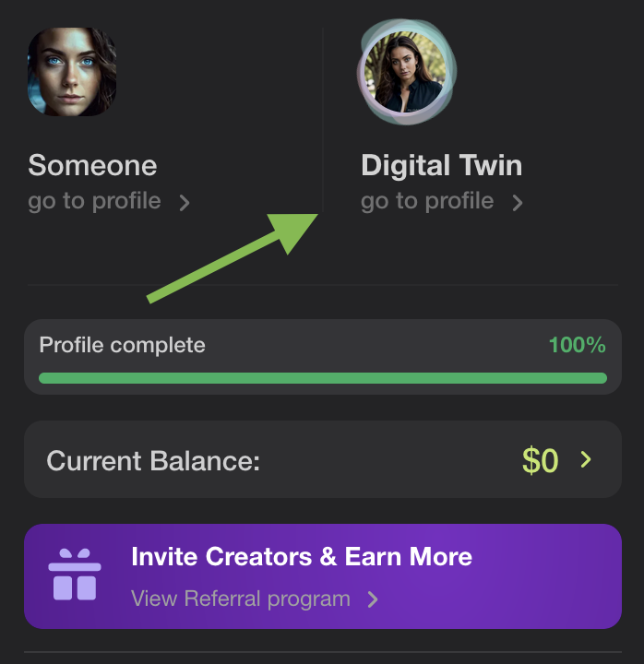Click the View Referral program link
The image size is (644, 664).
tap(241, 599)
